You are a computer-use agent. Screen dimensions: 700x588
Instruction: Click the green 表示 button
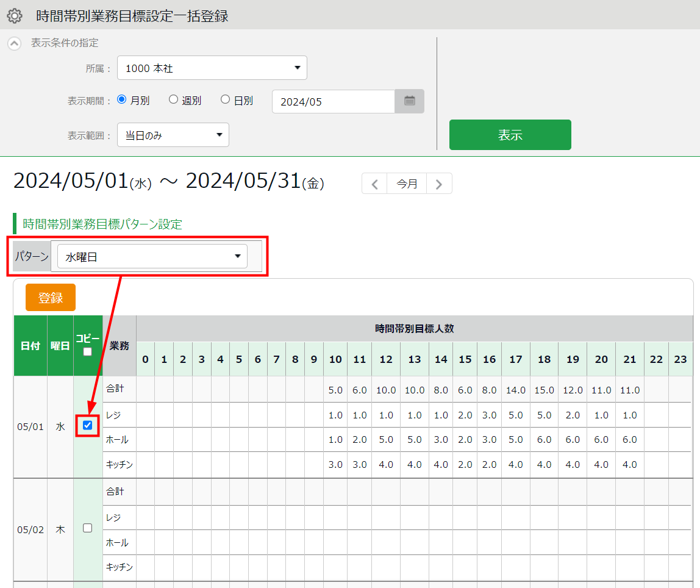coord(510,135)
